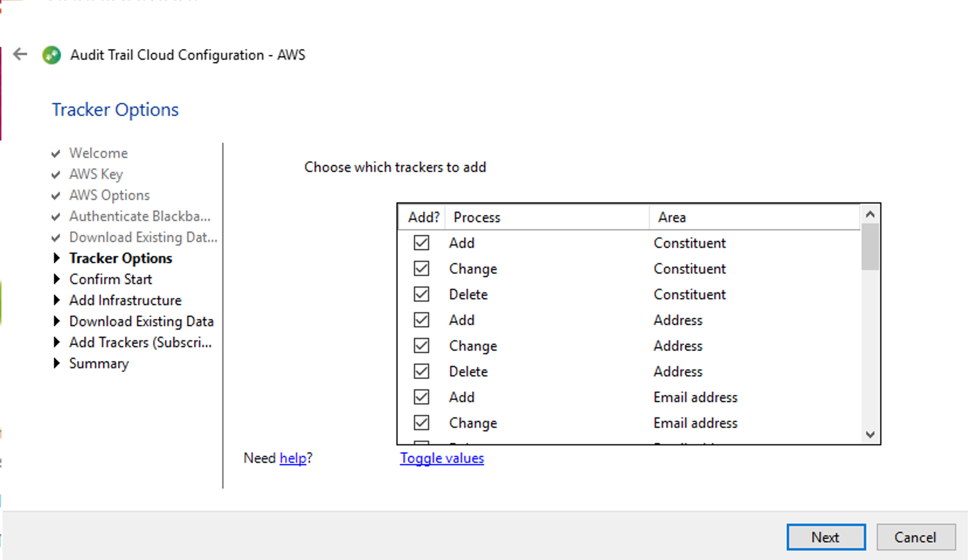Click the Next button
Viewport: 968px width, 560px height.
pos(826,537)
